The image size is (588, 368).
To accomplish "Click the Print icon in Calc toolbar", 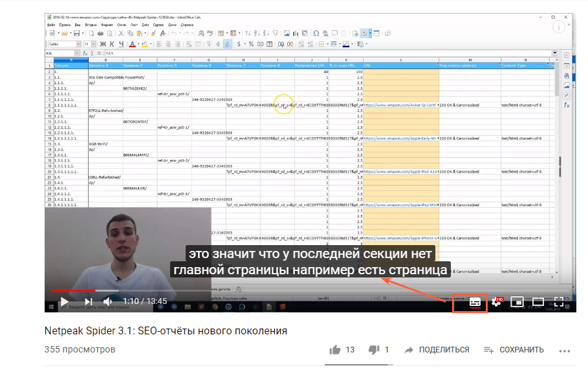I will point(100,34).
